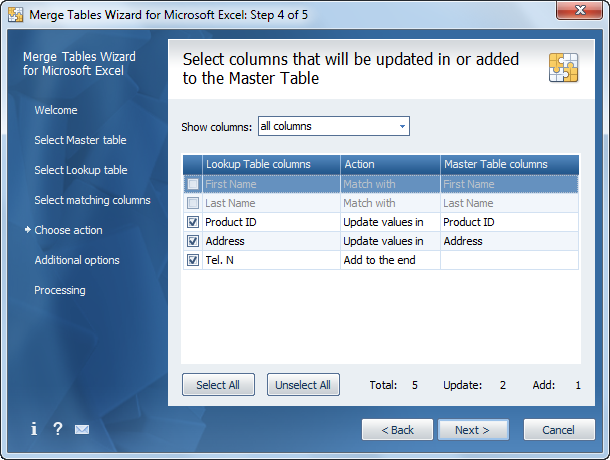Select the Choose action step
Viewport: 610px width, 460px height.
[68, 230]
